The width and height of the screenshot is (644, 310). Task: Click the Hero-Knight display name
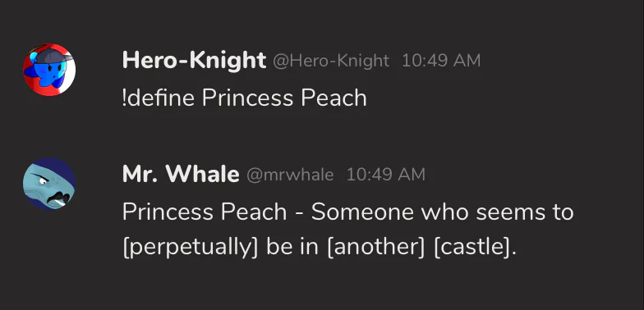pyautogui.click(x=194, y=61)
